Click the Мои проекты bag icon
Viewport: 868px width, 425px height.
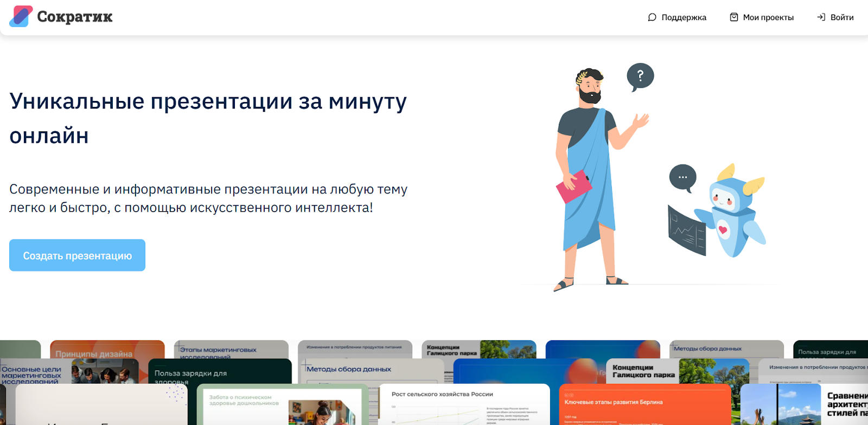[x=734, y=17]
